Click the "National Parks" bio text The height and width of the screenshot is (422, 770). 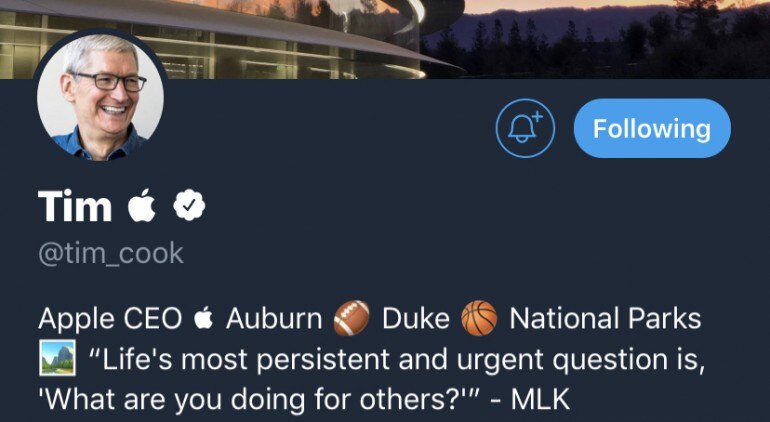point(605,320)
